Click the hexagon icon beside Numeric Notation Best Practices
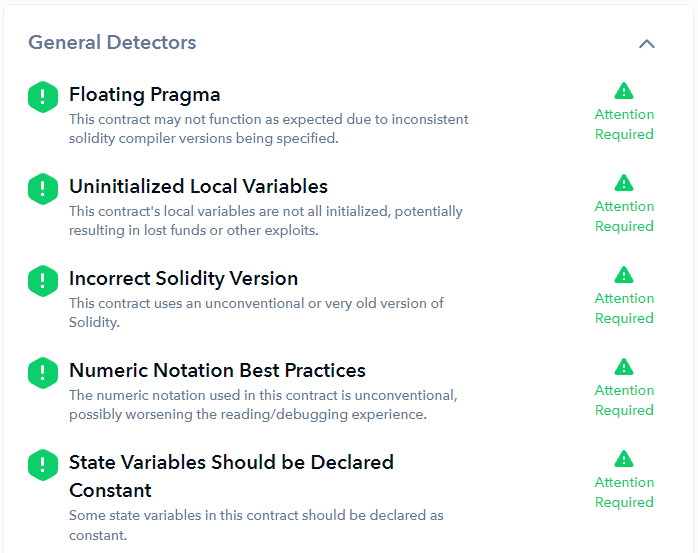The image size is (698, 553). (x=43, y=373)
